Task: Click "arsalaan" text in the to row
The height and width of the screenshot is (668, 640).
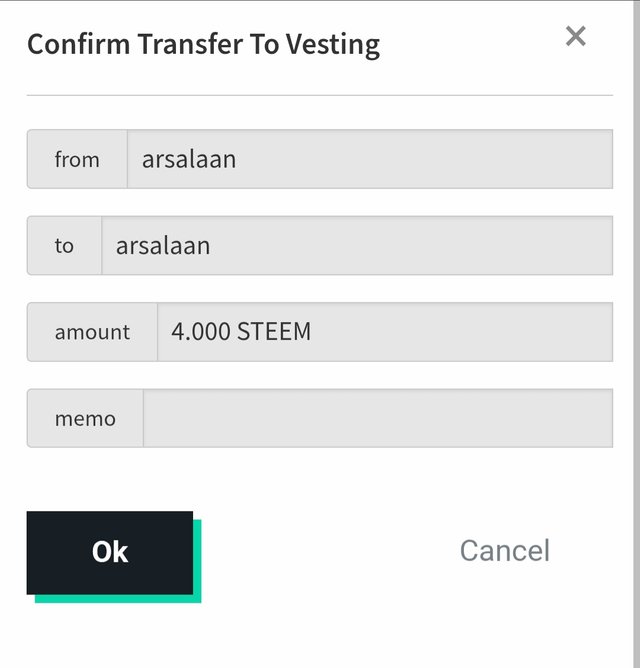Action: click(163, 246)
